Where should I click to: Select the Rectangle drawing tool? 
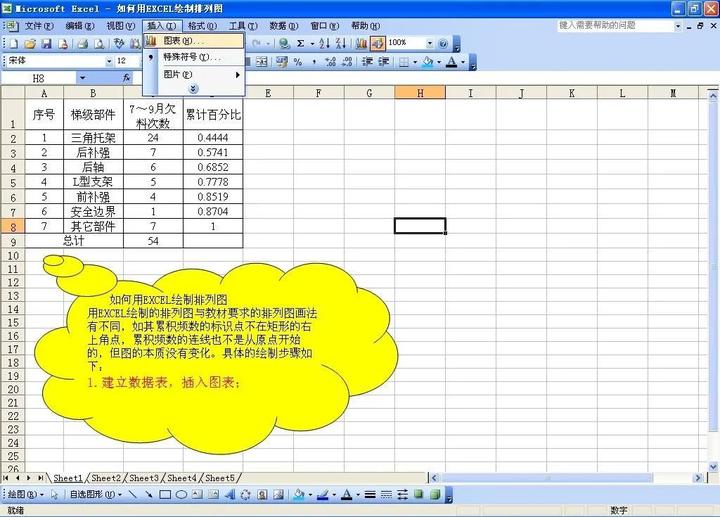[x=165, y=495]
